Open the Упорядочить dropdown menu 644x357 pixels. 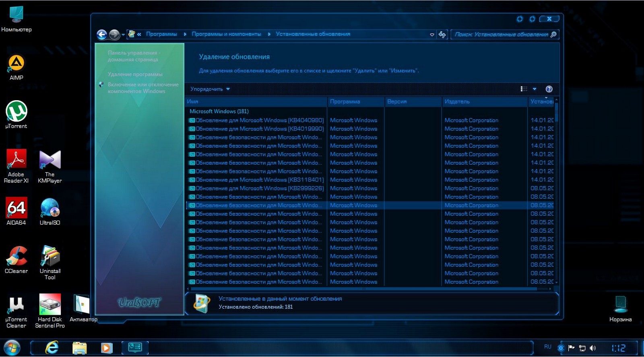coord(210,89)
